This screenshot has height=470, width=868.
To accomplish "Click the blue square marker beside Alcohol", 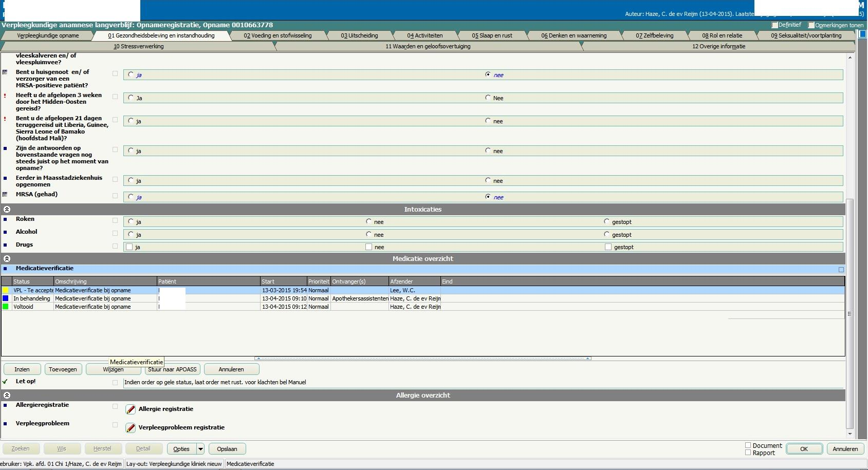I will tap(5, 232).
